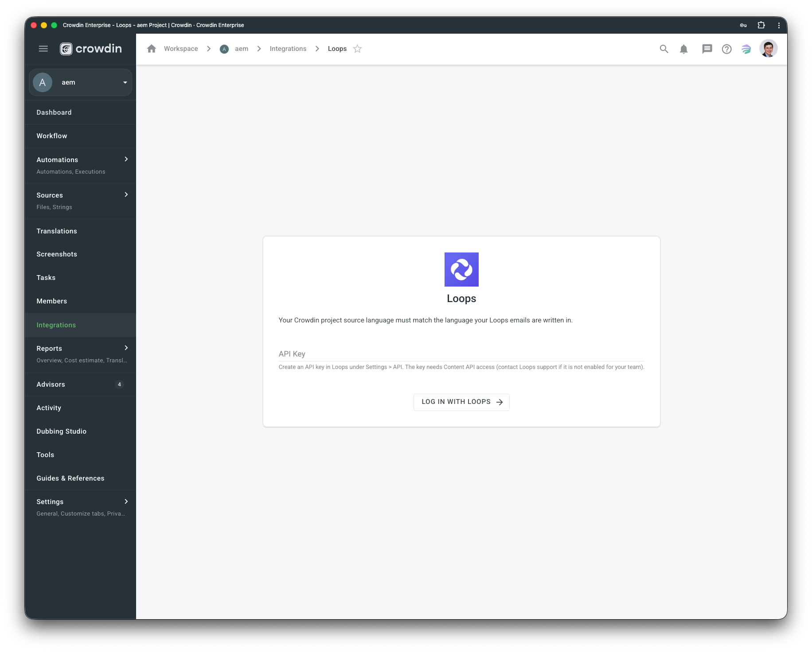Open the aem project switcher dropdown
Image resolution: width=812 pixels, height=652 pixels.
click(x=81, y=82)
